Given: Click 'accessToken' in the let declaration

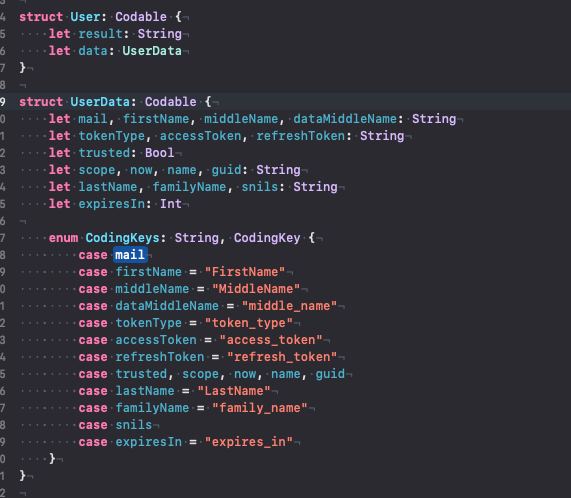Looking at the screenshot, I should (x=201, y=136).
